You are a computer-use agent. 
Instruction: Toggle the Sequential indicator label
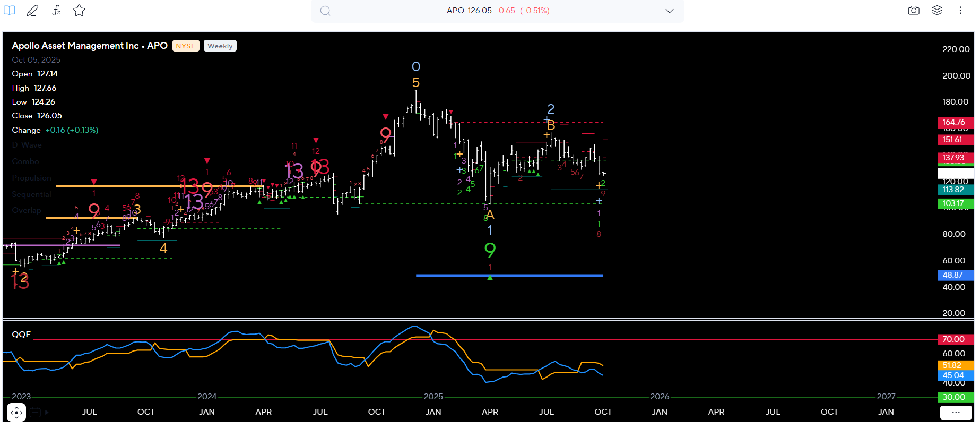coord(31,194)
